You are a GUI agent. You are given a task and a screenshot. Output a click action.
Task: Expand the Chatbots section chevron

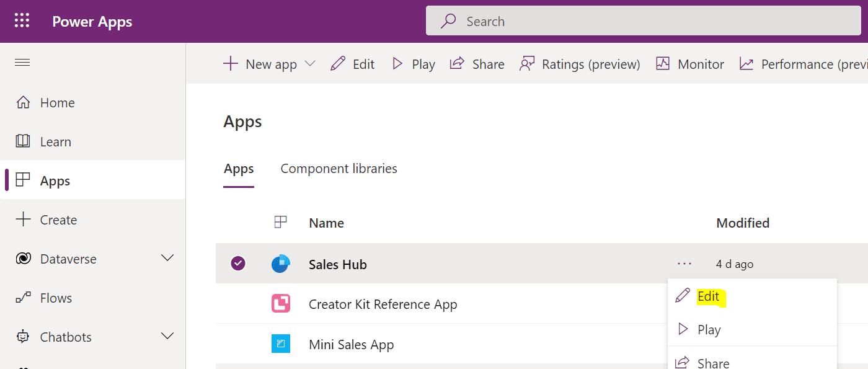pos(167,336)
